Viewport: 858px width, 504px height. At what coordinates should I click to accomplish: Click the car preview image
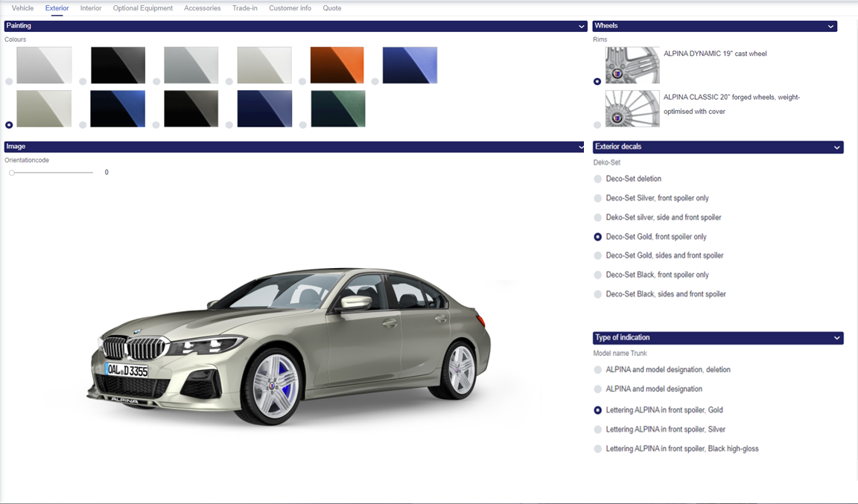[x=288, y=346]
